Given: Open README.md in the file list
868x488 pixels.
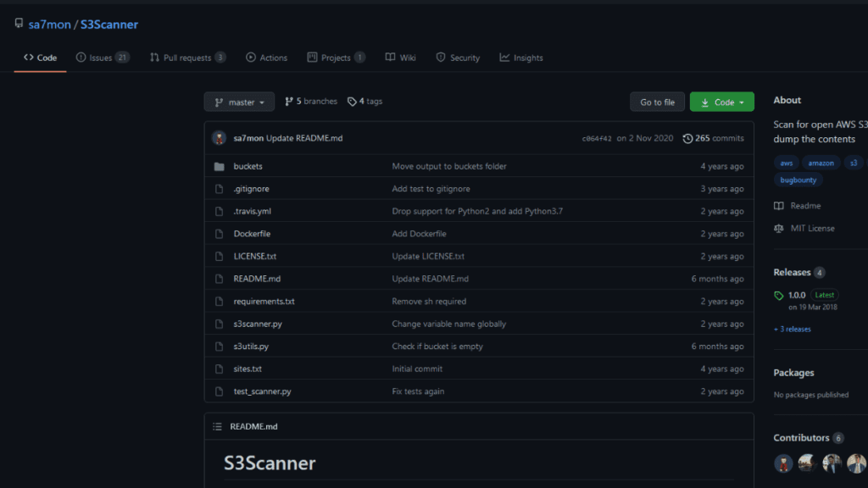Looking at the screenshot, I should [257, 279].
